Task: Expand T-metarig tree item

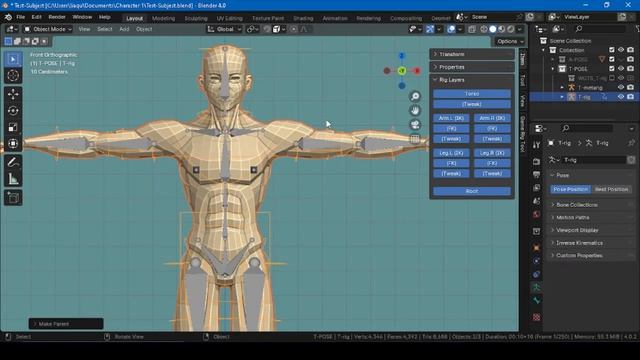Action: pos(562,87)
